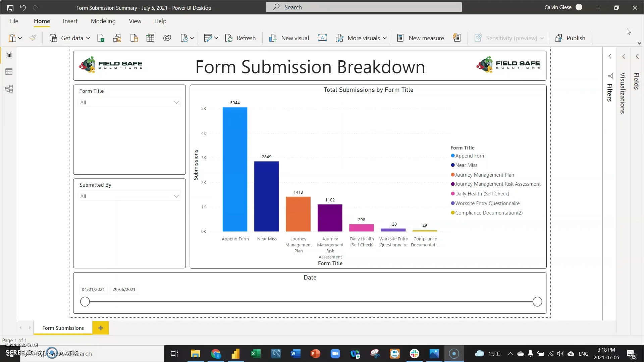Insert a text box
644x362 pixels.
(x=322, y=38)
